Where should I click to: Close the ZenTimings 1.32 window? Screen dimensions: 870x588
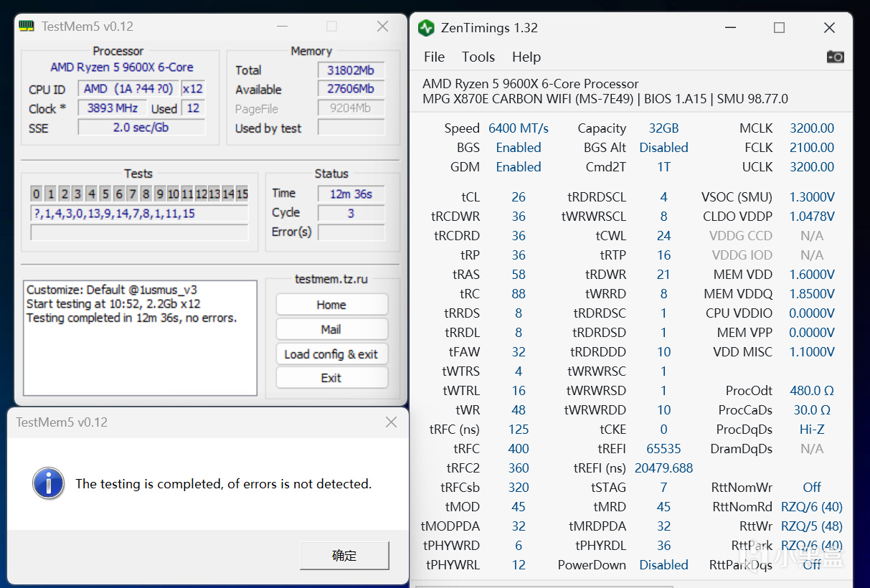tap(829, 28)
